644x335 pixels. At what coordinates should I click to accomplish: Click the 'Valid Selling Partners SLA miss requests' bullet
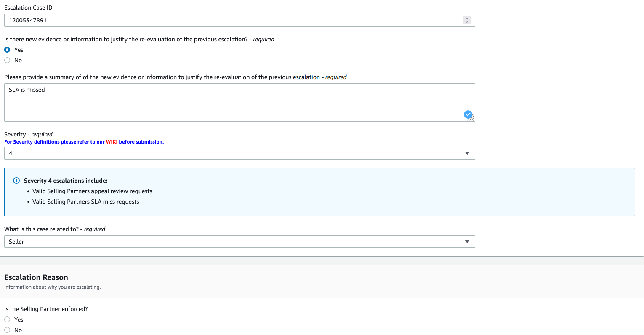86,202
